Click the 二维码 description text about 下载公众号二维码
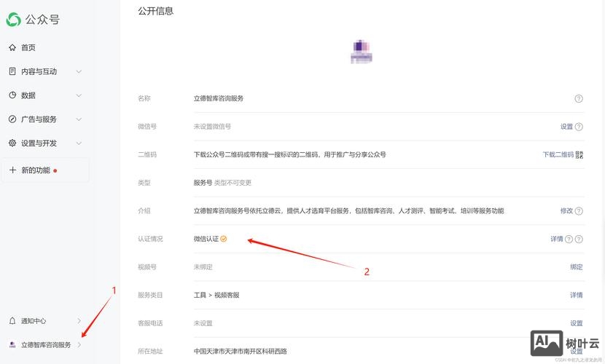This screenshot has height=364, width=605. tap(290, 154)
